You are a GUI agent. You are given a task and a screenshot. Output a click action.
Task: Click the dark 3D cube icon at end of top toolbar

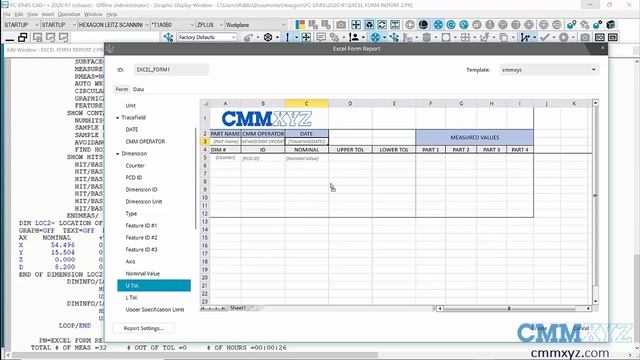[x=611, y=24]
